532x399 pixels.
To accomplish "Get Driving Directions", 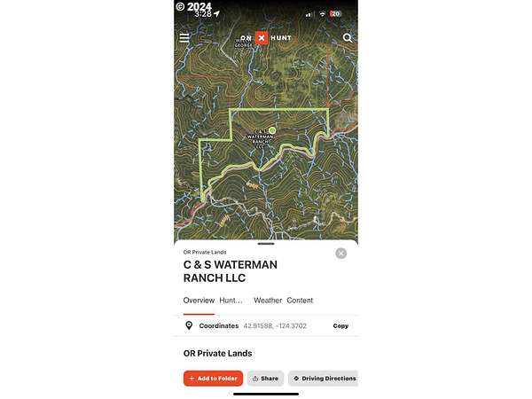I will tap(324, 379).
